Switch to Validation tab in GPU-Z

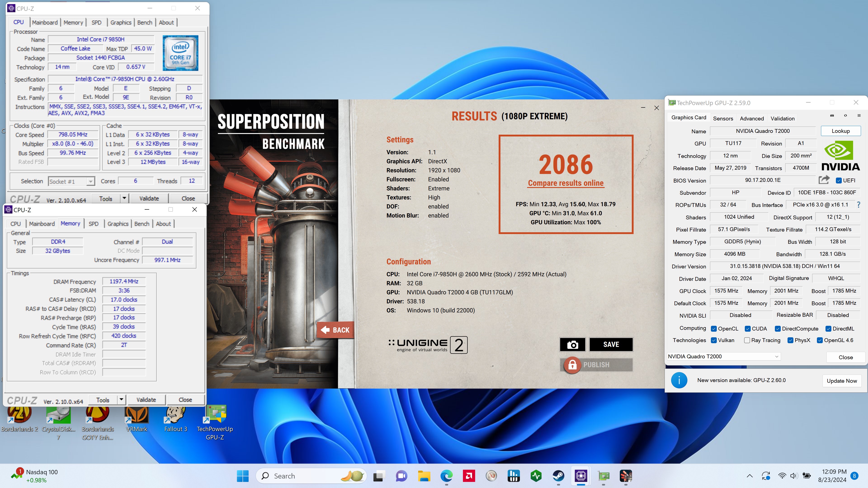(782, 119)
